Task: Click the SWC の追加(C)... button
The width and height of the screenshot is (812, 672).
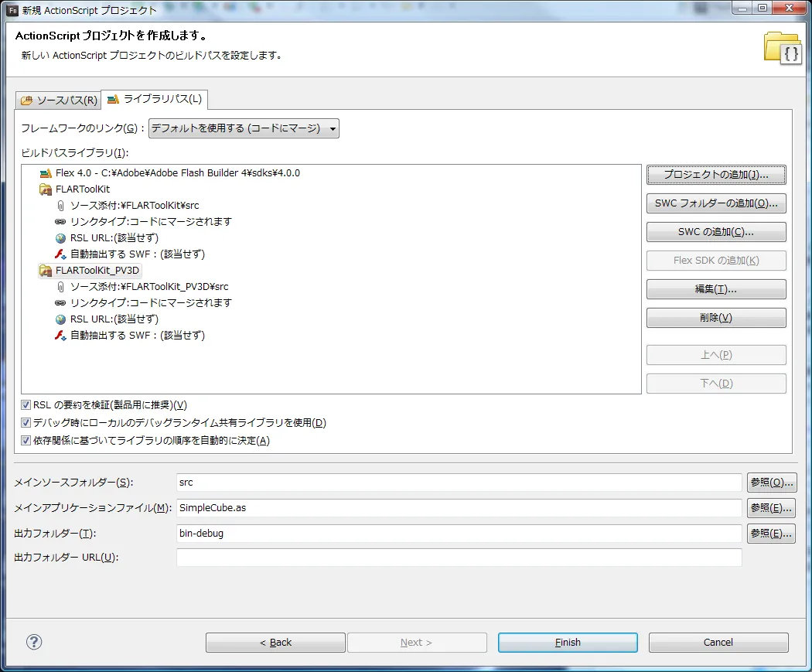Action: (716, 232)
